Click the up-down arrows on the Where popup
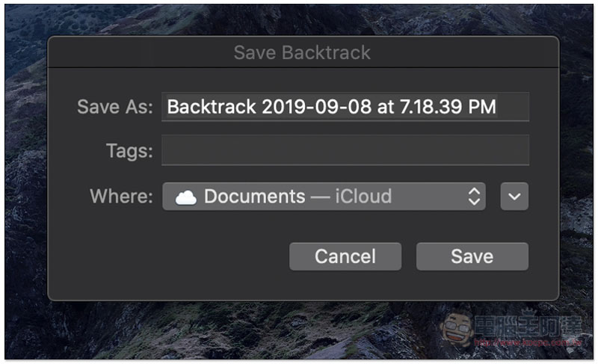The image size is (598, 364). click(474, 197)
